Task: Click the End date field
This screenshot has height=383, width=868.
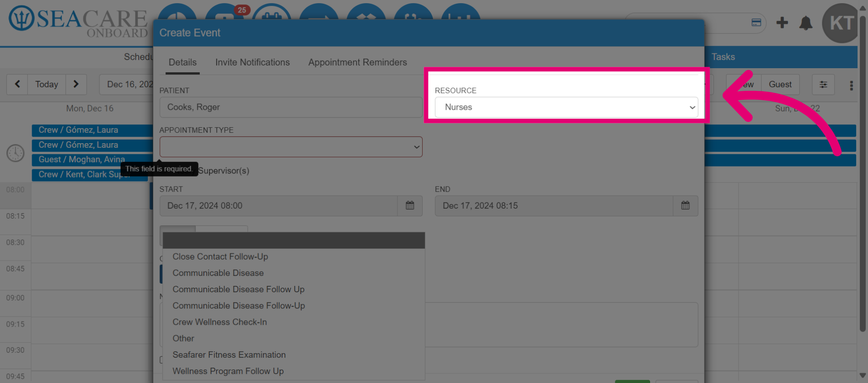Action: 554,206
